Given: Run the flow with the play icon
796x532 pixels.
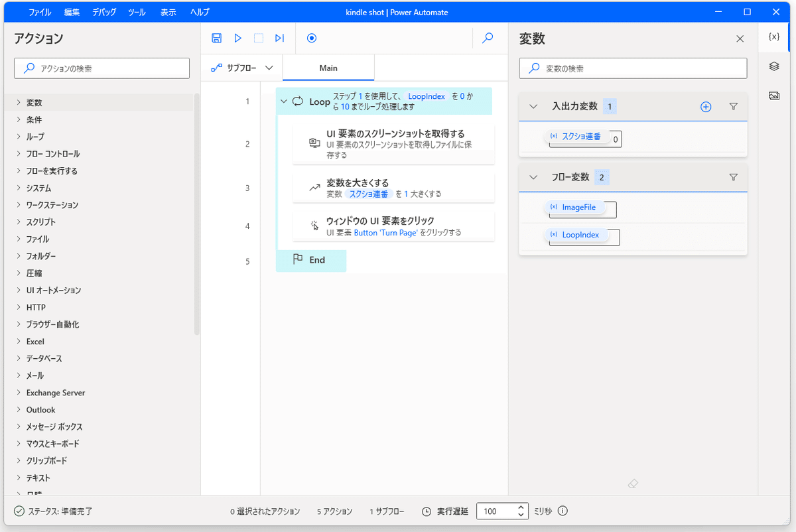Looking at the screenshot, I should click(x=237, y=38).
